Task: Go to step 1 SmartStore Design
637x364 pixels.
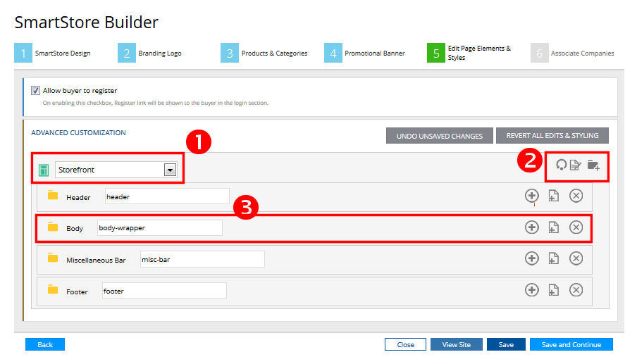Action: click(53, 54)
